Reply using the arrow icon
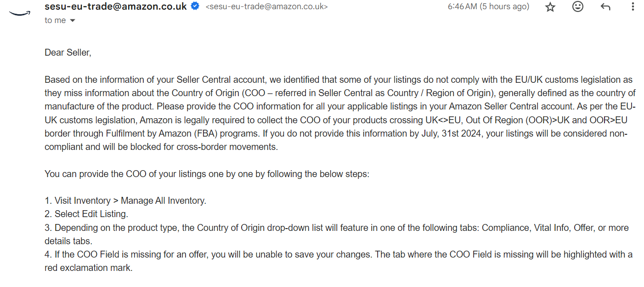Viewport: 644px width, 287px height. tap(605, 7)
